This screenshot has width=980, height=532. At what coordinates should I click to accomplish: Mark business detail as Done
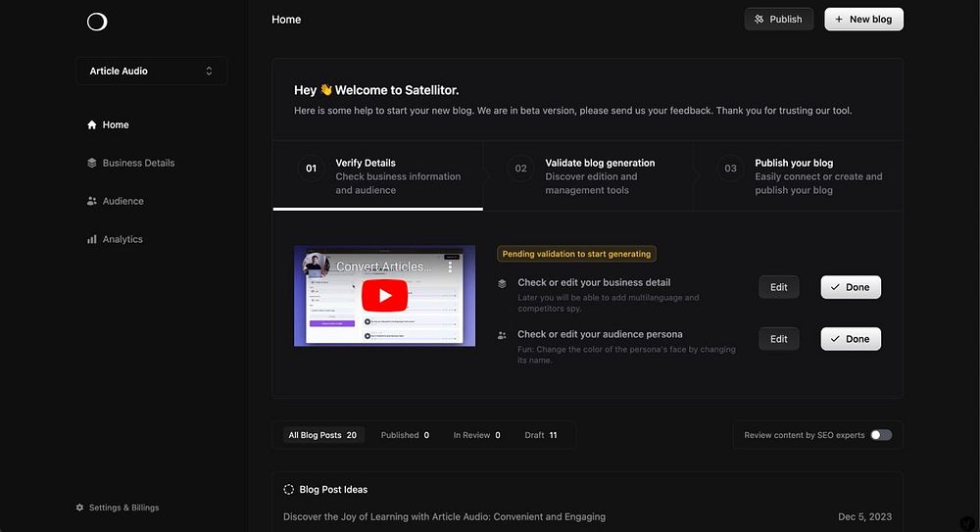tap(851, 287)
